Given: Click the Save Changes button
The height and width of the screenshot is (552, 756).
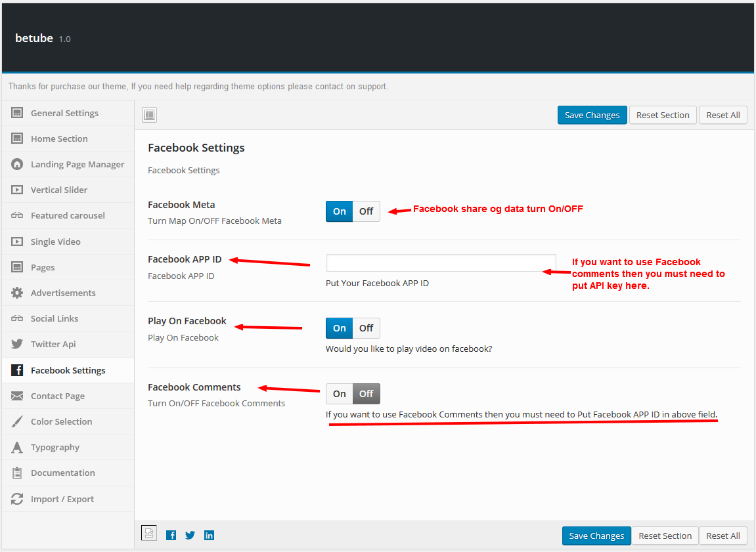Looking at the screenshot, I should click(x=592, y=114).
